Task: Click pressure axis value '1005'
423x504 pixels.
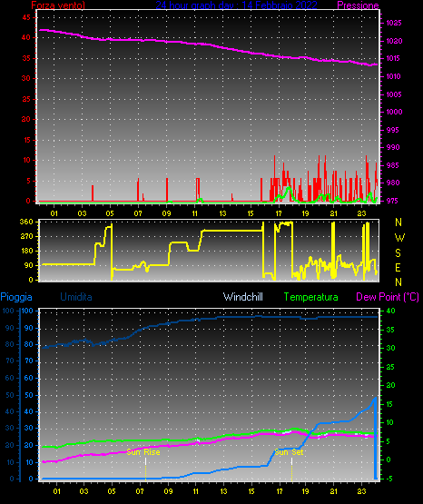Action: 393,94
